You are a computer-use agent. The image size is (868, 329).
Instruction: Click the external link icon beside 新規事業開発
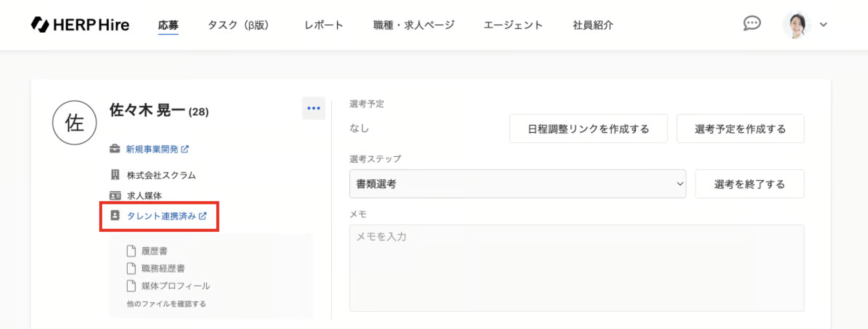pyautogui.click(x=185, y=149)
